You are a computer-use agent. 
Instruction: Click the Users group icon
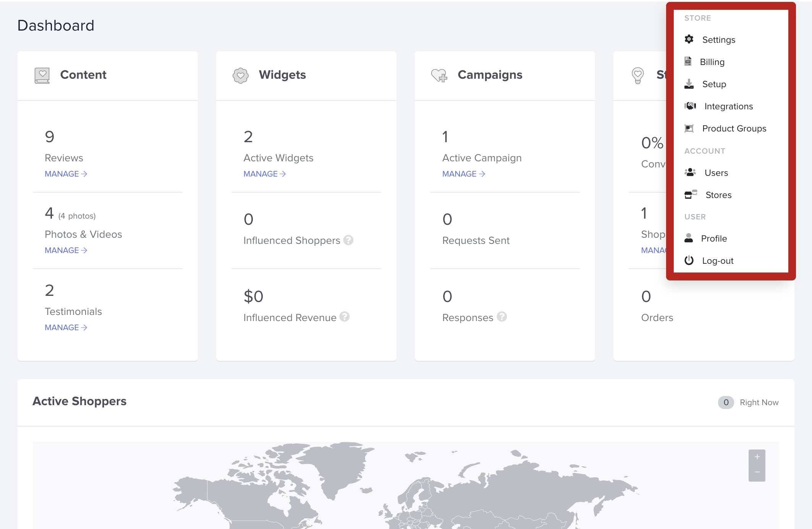690,172
